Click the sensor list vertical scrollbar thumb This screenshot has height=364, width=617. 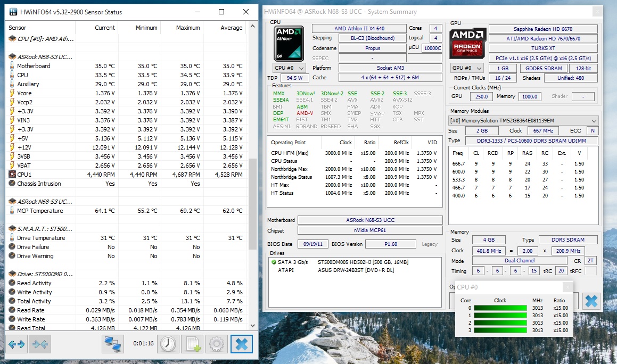pyautogui.click(x=253, y=203)
